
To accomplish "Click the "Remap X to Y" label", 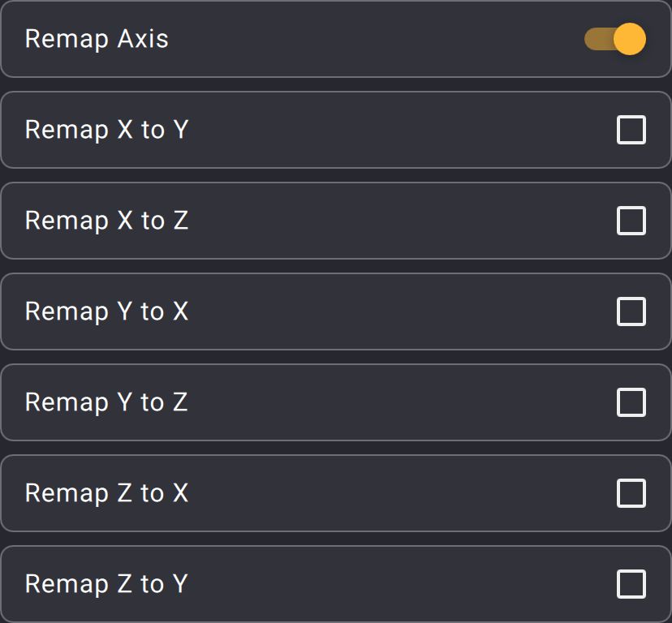I will (x=106, y=130).
